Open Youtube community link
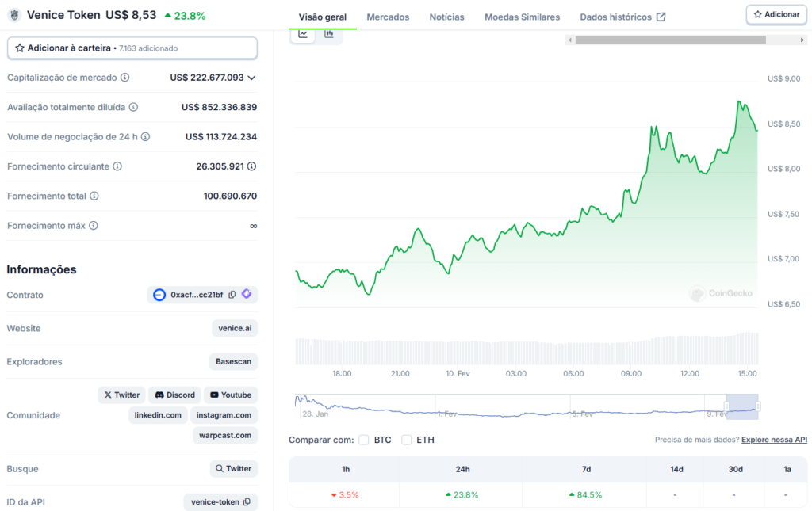Image resolution: width=812 pixels, height=511 pixels. point(231,395)
